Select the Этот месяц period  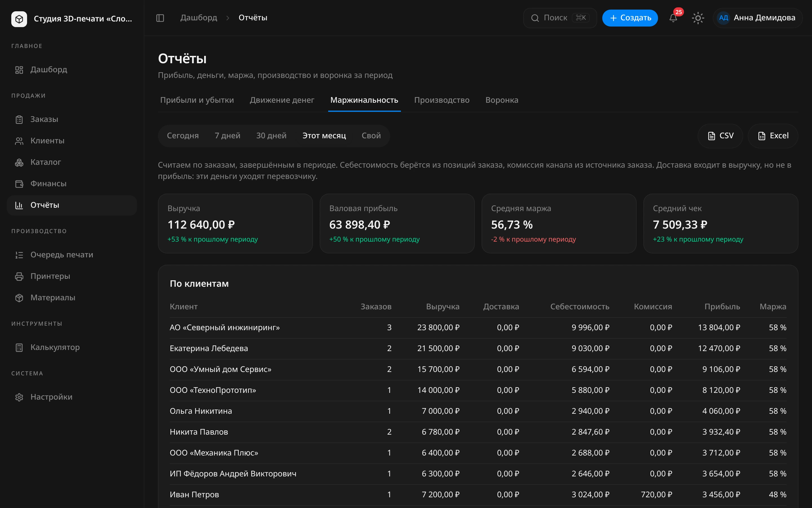click(324, 136)
